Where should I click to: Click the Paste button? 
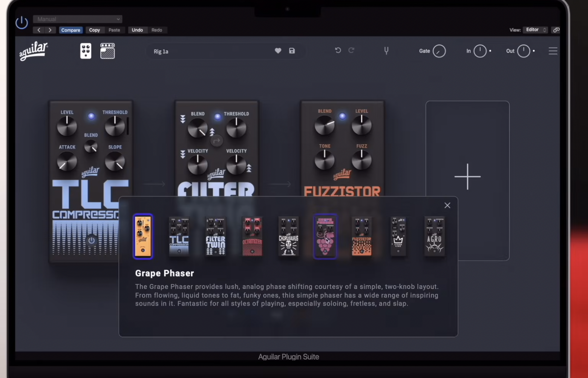click(114, 30)
